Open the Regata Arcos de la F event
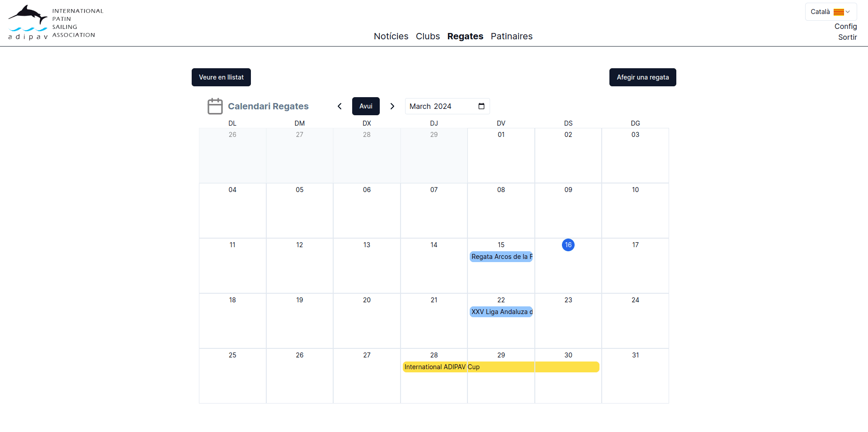Screen dimensions: 868x432 coord(501,257)
